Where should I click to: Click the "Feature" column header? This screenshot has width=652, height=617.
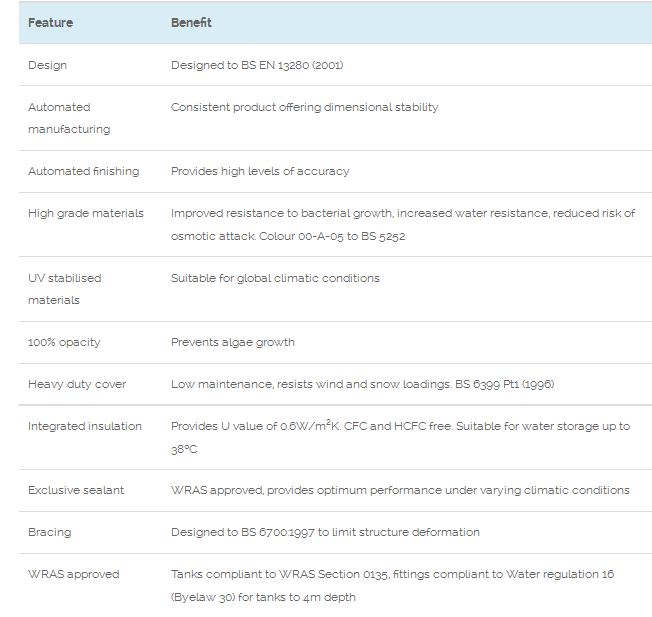click(50, 23)
